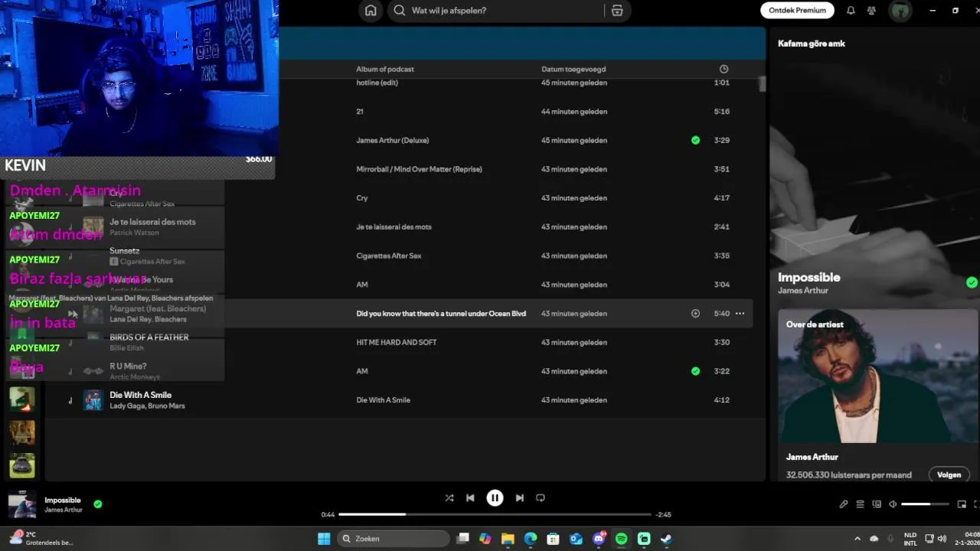980x551 pixels.
Task: Open the Impossible title in the now playing panel
Action: (x=809, y=277)
